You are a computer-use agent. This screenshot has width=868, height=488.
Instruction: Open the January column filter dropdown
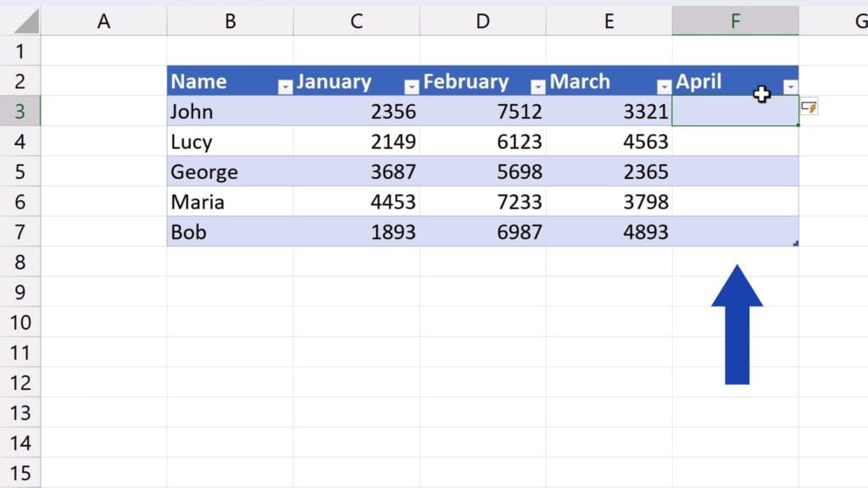(x=411, y=87)
